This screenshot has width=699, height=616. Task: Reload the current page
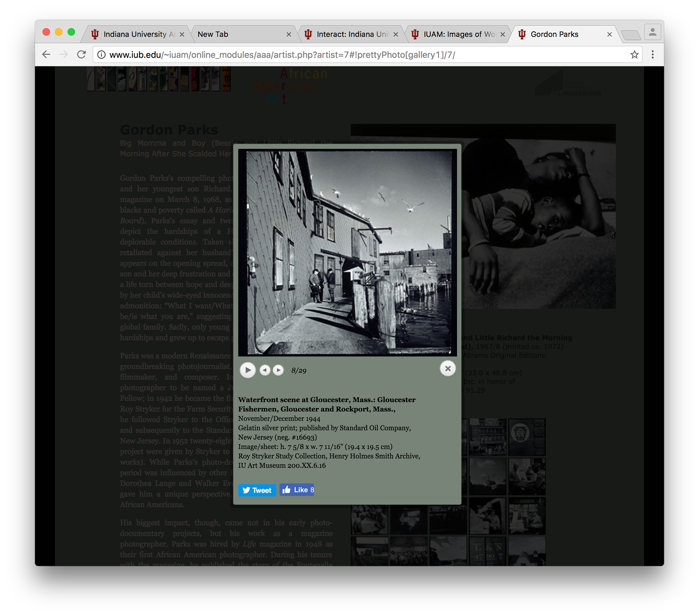[x=81, y=55]
